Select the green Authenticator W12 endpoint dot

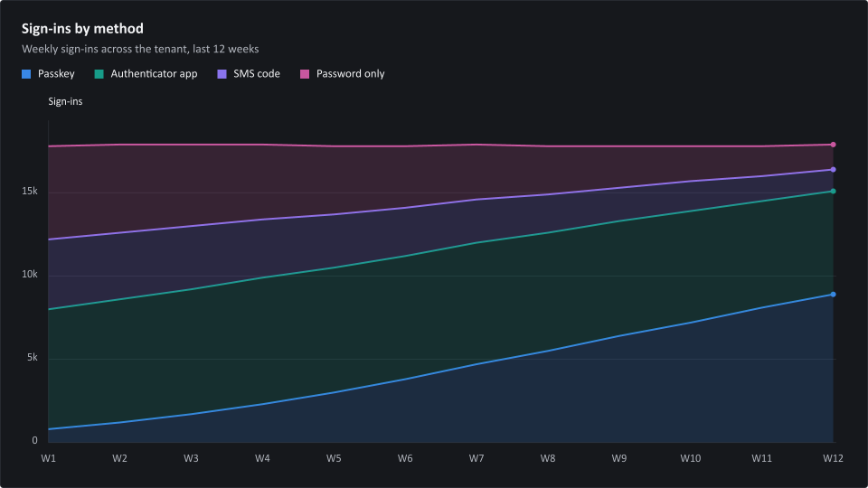click(833, 192)
